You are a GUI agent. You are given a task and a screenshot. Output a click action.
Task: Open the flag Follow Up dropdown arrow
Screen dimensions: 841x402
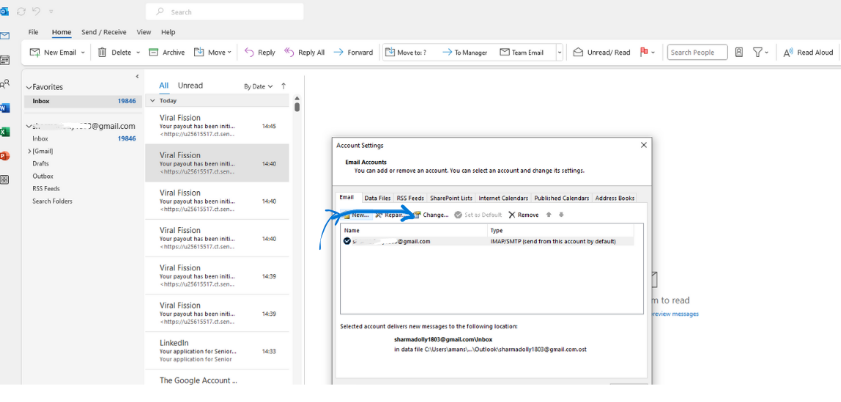pyautogui.click(x=653, y=53)
